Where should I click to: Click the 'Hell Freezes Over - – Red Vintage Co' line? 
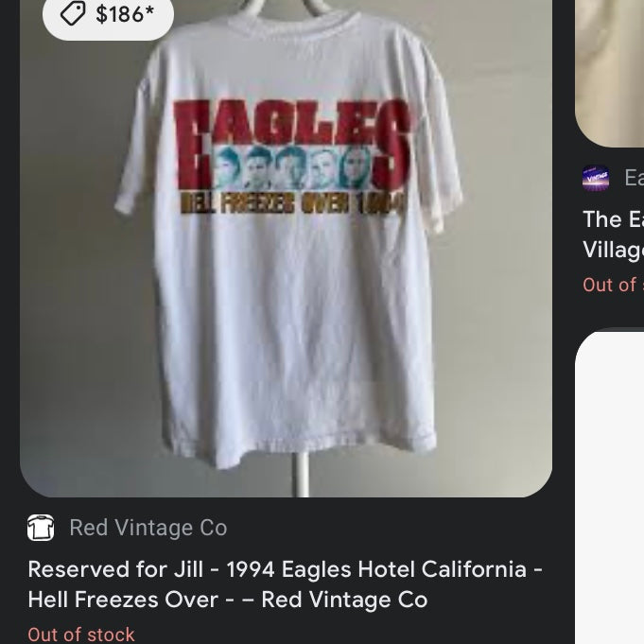pyautogui.click(x=227, y=600)
